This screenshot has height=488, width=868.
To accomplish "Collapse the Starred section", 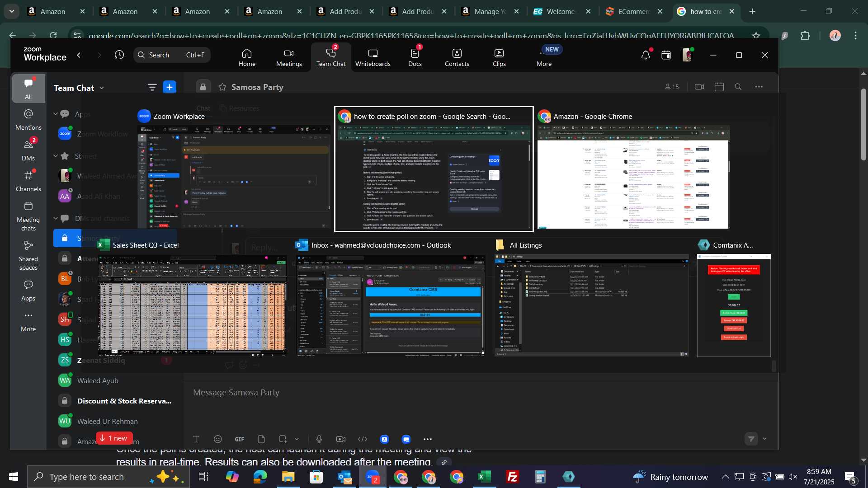I will [56, 156].
